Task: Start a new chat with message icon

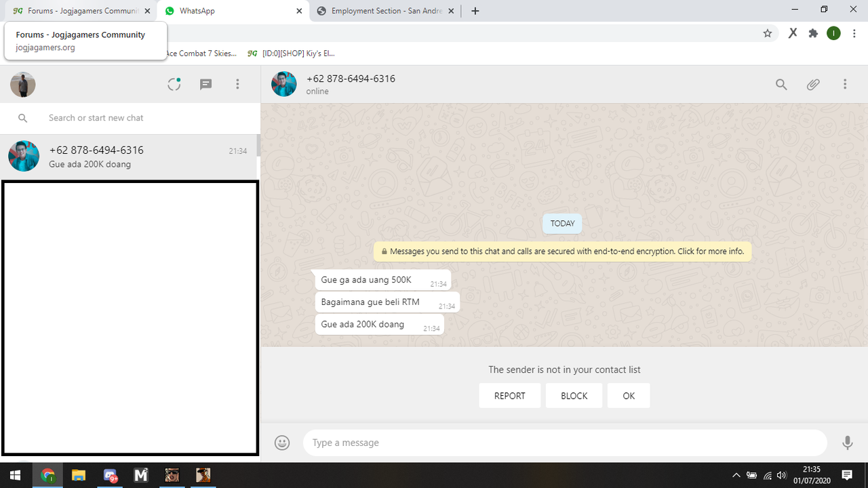Action: (x=206, y=84)
